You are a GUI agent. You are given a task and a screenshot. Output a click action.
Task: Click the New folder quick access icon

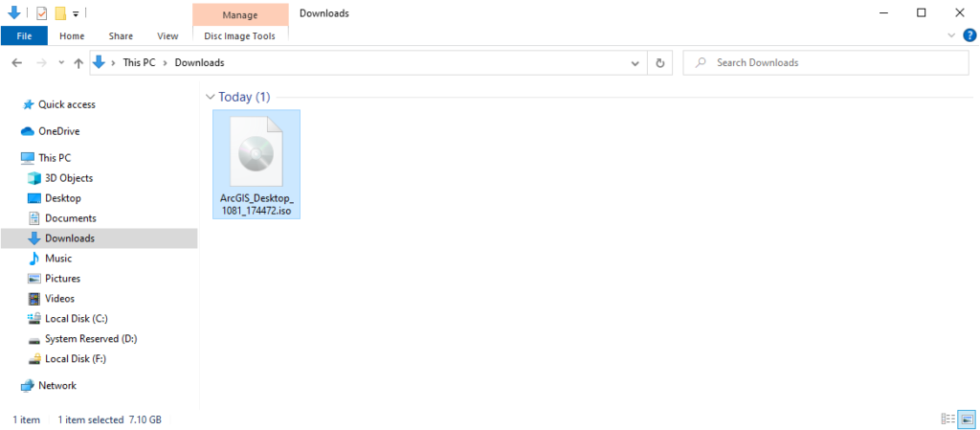(60, 13)
